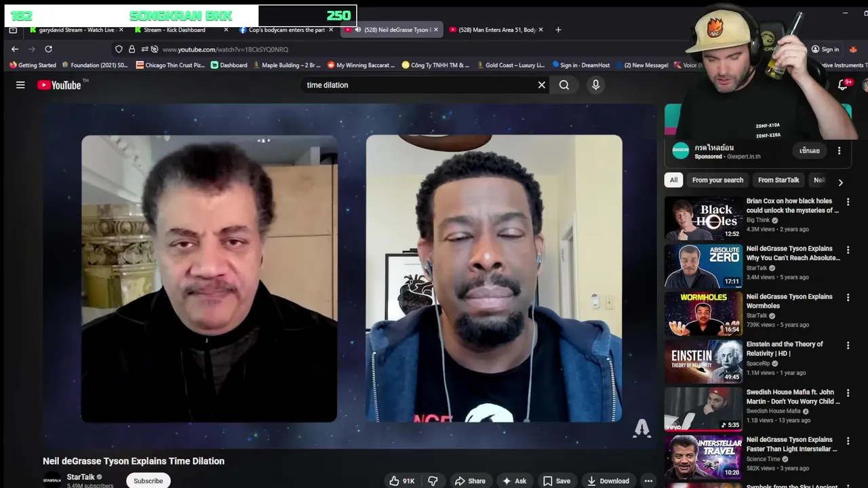Open options for the Einstein Relativity video
The height and width of the screenshot is (488, 868).
(848, 345)
